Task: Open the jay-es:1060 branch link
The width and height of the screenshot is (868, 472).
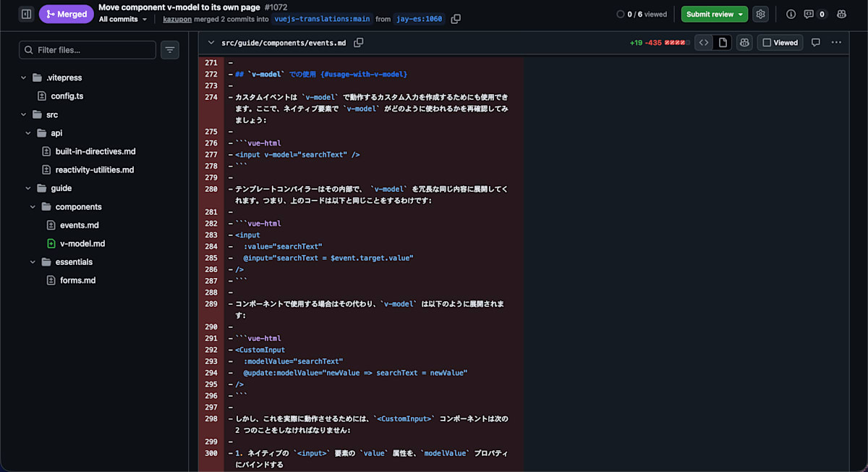Action: [419, 20]
